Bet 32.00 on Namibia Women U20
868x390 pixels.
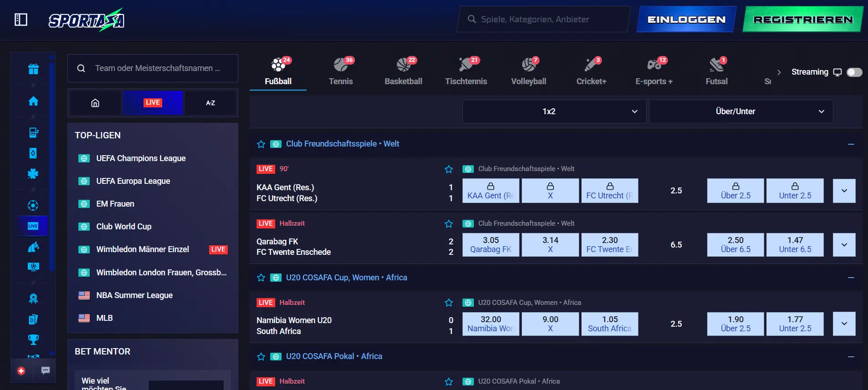click(x=491, y=324)
